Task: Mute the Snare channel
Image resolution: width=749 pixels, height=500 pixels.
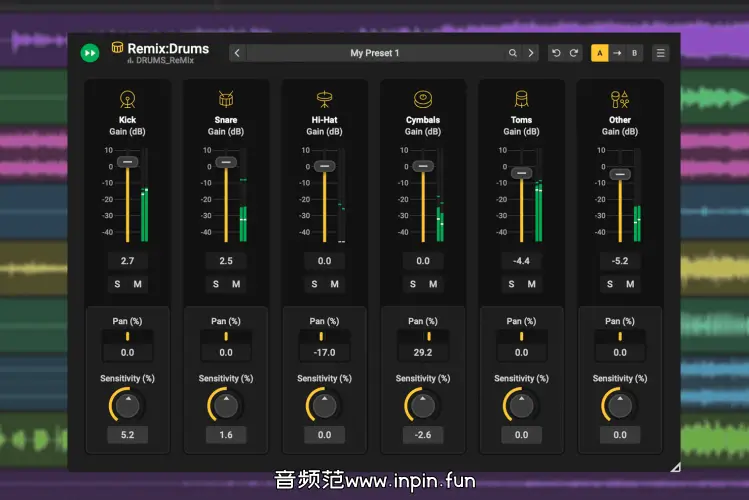Action: point(236,284)
